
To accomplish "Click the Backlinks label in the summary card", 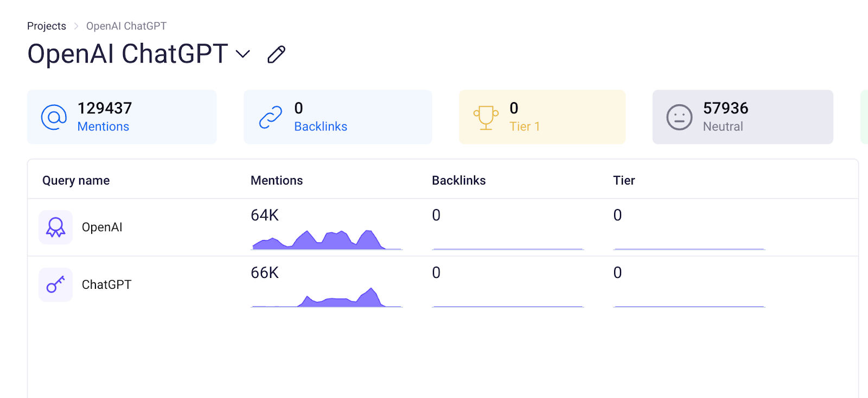I will [x=321, y=127].
